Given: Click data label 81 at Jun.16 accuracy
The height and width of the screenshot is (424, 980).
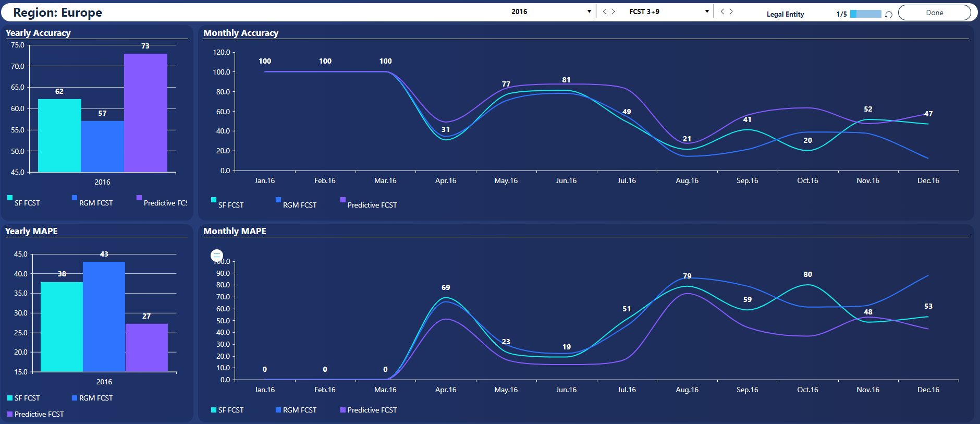Looking at the screenshot, I should point(566,80).
